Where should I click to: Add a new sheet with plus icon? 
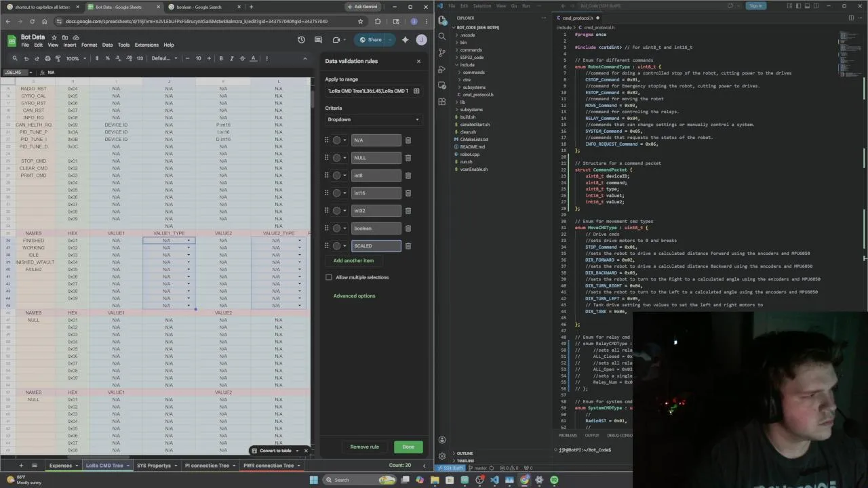pos(21,466)
